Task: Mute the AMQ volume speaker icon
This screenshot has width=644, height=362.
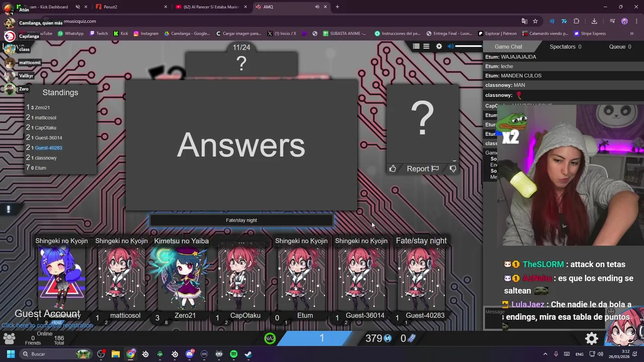Action: (x=451, y=46)
